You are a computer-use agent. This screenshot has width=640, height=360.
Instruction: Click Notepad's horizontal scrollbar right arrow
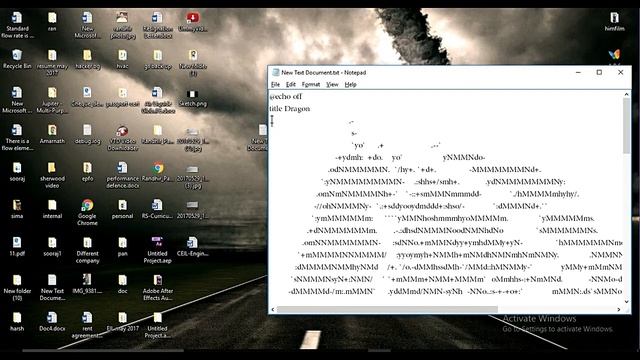(619, 309)
